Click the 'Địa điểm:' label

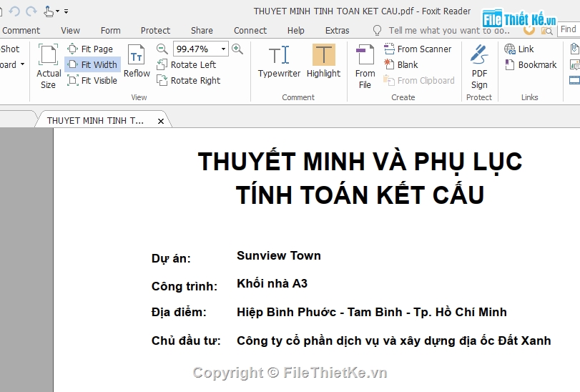pyautogui.click(x=179, y=312)
